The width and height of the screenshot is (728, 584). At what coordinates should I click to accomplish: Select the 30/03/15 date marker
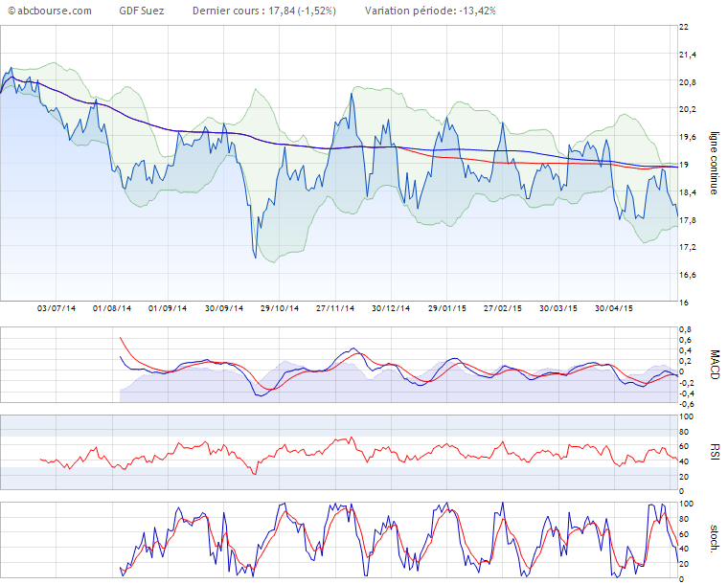[558, 308]
